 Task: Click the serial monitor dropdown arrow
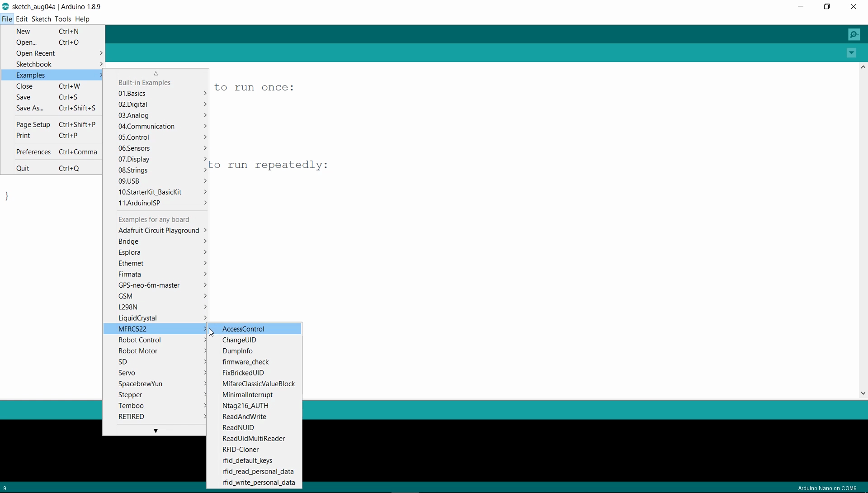852,53
